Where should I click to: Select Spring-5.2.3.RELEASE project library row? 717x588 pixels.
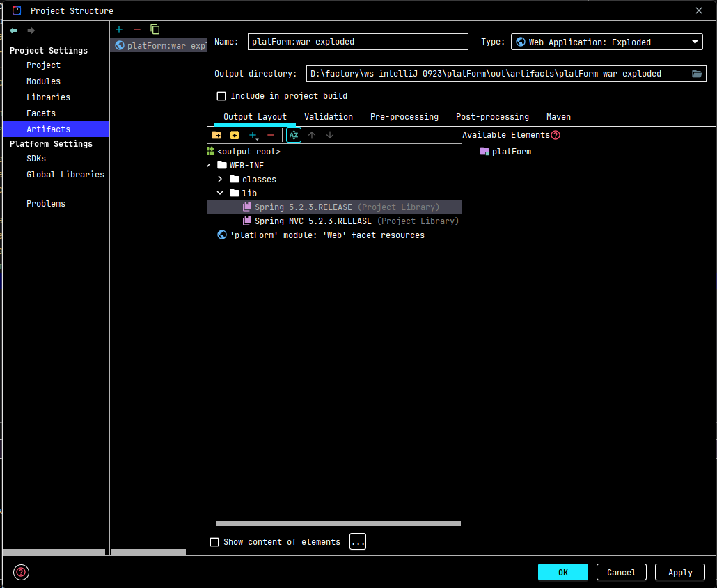click(x=334, y=207)
